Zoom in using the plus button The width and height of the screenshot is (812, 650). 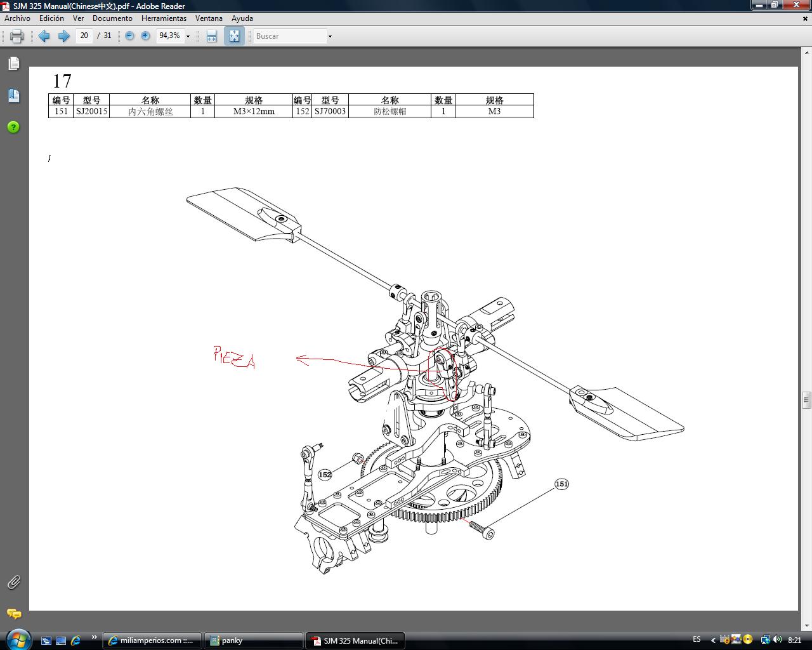tap(145, 36)
